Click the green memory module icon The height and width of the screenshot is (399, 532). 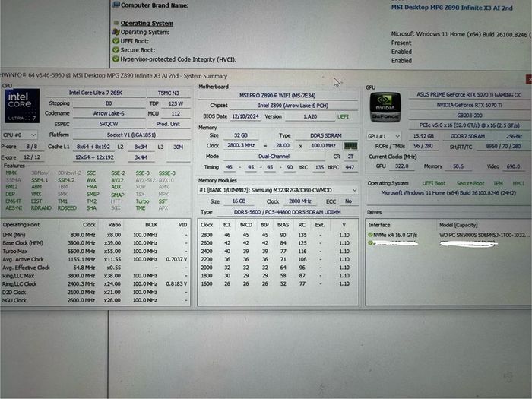tap(350, 146)
